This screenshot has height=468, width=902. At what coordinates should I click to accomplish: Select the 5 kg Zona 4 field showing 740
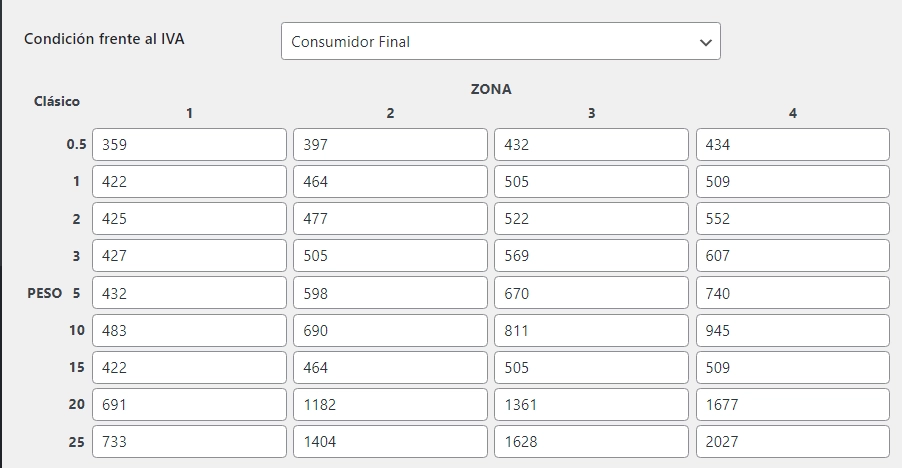[792, 293]
